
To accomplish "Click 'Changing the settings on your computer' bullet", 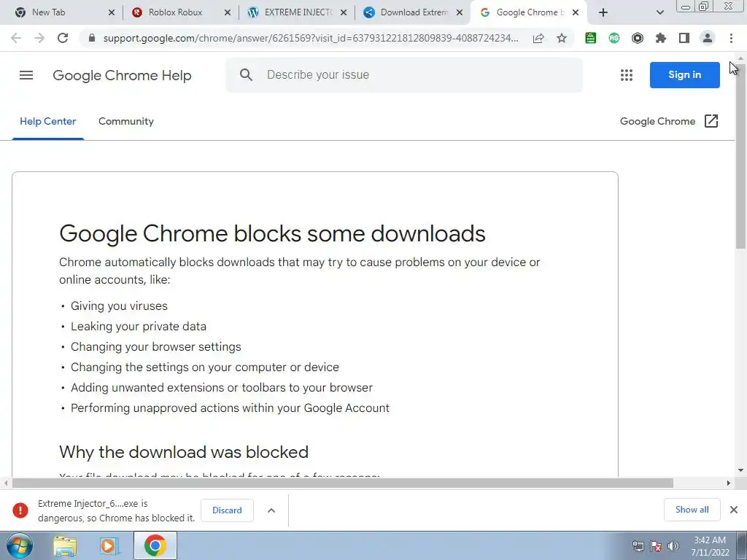I will [205, 367].
